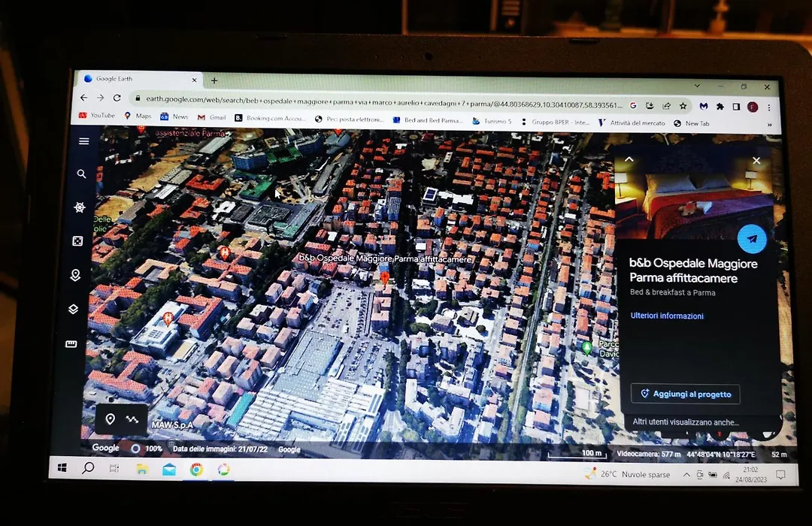Viewport: 812px width, 526px height.
Task: Open the Chrome profile avatar
Action: pos(753,107)
